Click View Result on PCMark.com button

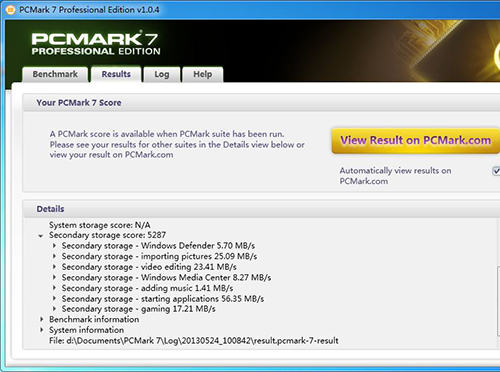click(x=415, y=141)
